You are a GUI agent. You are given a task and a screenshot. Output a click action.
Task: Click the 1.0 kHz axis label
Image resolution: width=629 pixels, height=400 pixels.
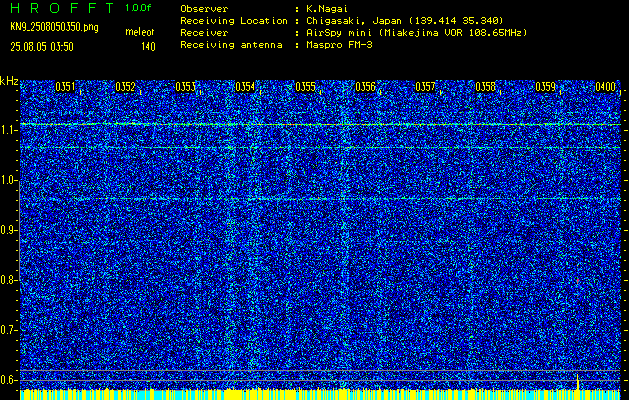[x=9, y=180]
